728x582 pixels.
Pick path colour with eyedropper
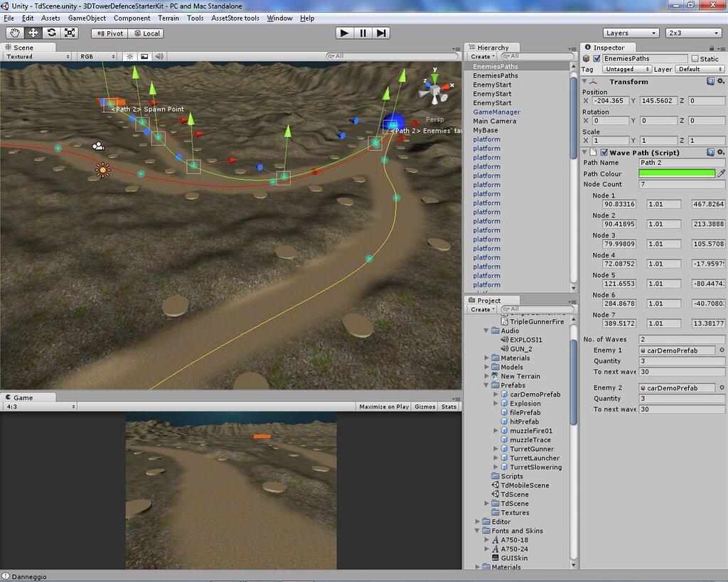(721, 173)
